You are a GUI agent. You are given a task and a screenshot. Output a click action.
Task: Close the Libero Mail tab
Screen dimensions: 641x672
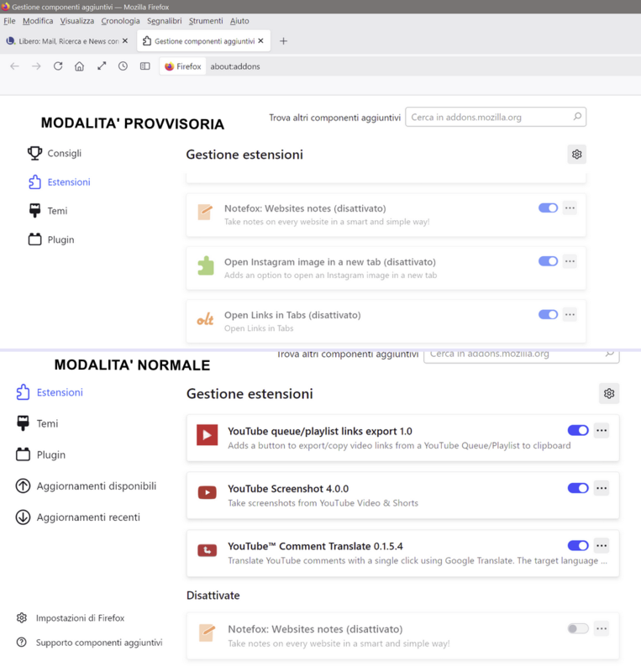click(x=125, y=40)
